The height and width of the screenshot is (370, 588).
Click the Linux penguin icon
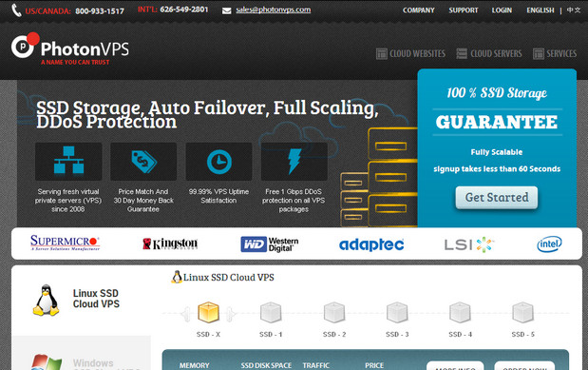[x=46, y=300]
